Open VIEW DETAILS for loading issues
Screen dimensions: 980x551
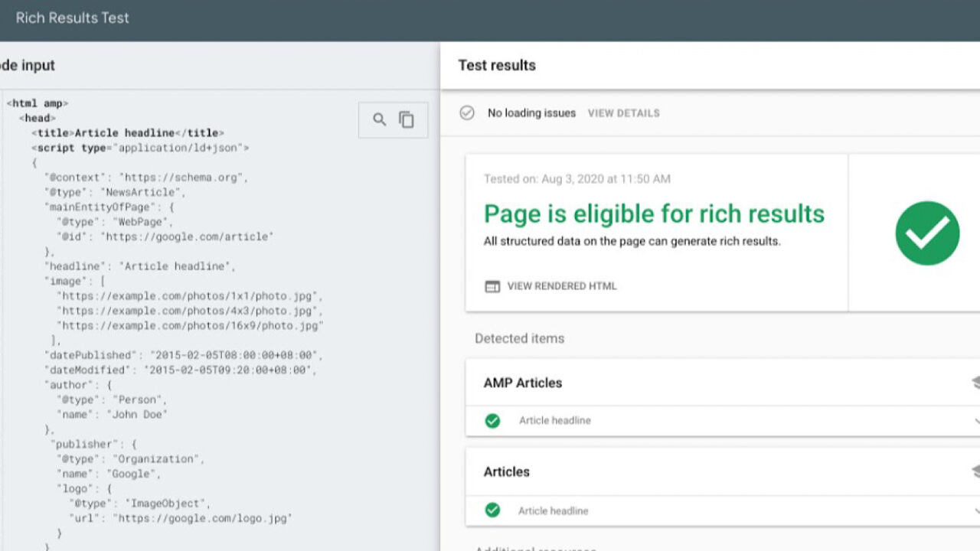tap(623, 112)
